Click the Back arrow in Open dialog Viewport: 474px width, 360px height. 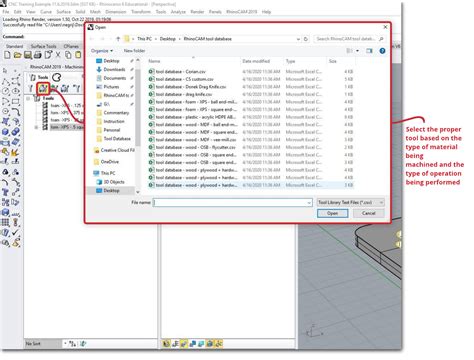tap(92, 39)
